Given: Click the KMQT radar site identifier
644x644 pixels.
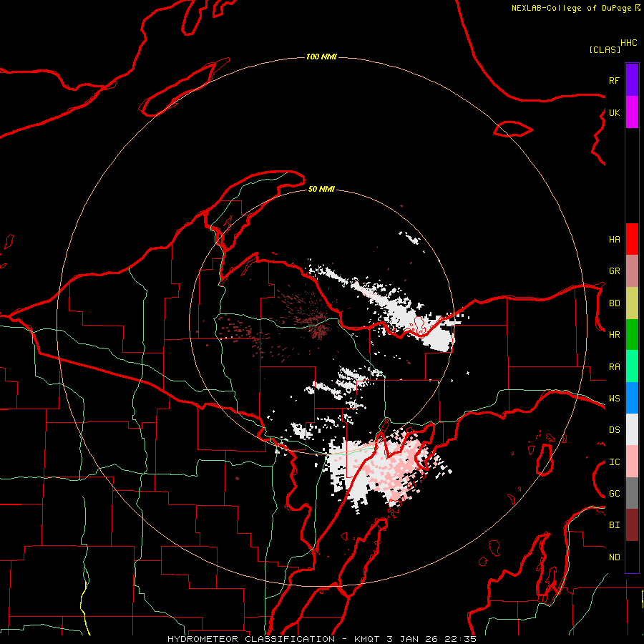Looking at the screenshot, I should click(x=366, y=639).
